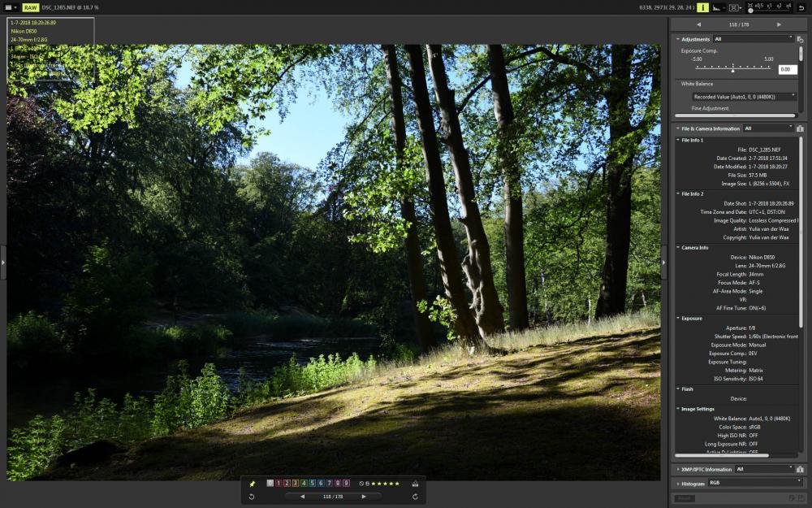
Task: Go to next image on the floating toolbar
Action: (x=364, y=497)
